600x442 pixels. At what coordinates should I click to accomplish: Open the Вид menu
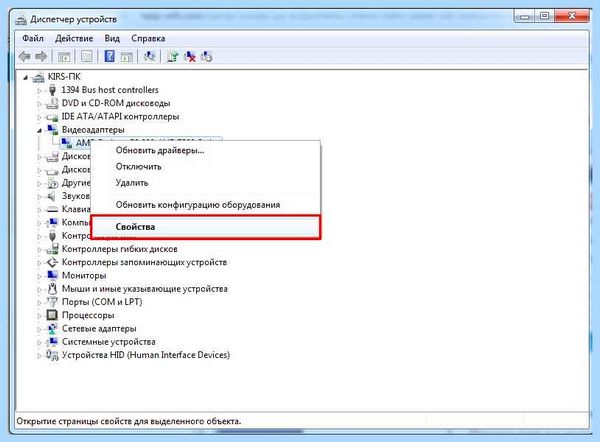click(112, 38)
